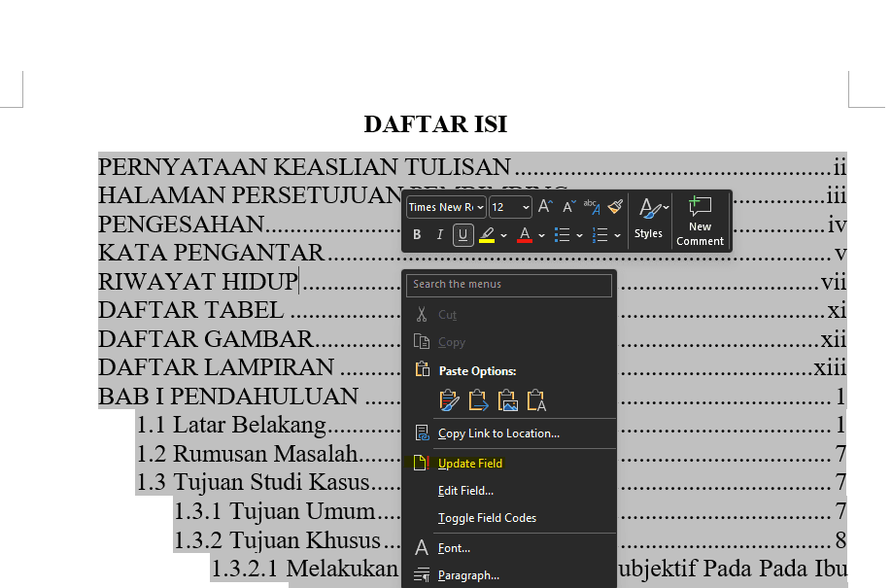Apply yellow text highlight color
Viewport: 891px width, 588px height.
click(x=487, y=234)
